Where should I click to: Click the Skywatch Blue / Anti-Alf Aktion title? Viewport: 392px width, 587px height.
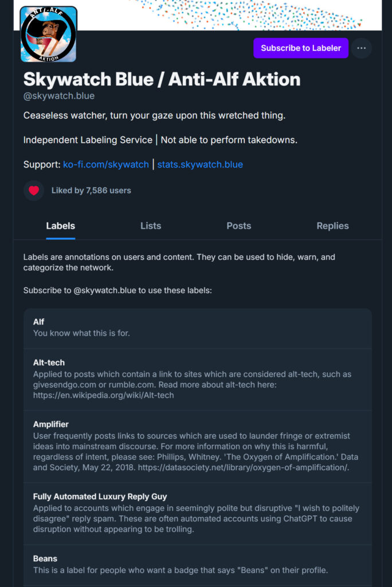[162, 79]
